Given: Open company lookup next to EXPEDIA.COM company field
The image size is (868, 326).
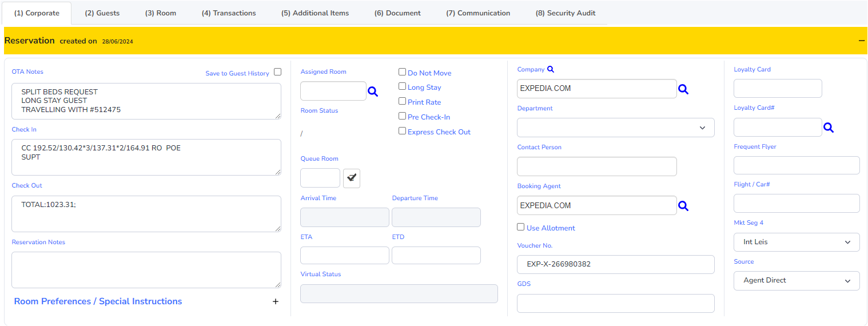Looking at the screenshot, I should click(683, 89).
